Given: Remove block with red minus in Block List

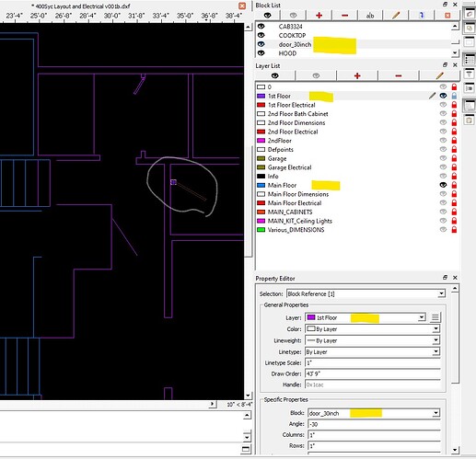Looking at the screenshot, I should click(x=344, y=16).
